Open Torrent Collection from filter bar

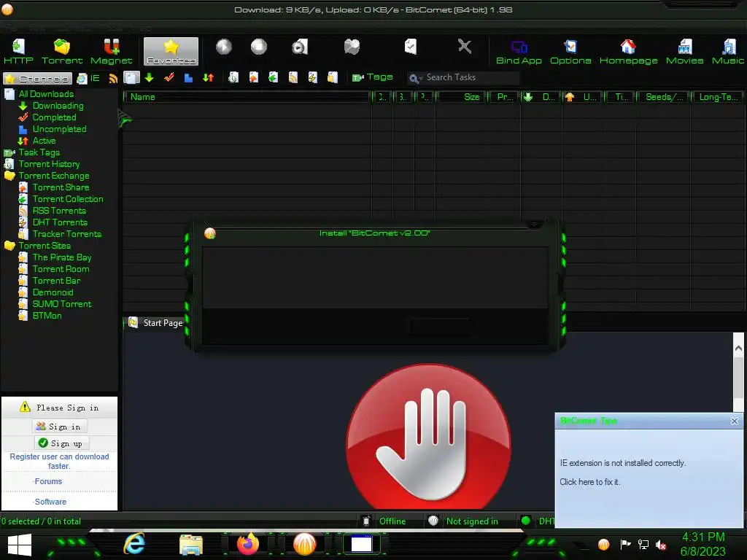[x=273, y=77]
